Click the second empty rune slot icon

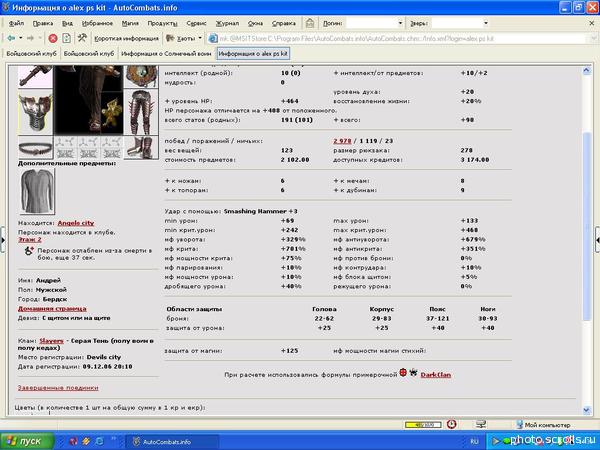pos(88,148)
